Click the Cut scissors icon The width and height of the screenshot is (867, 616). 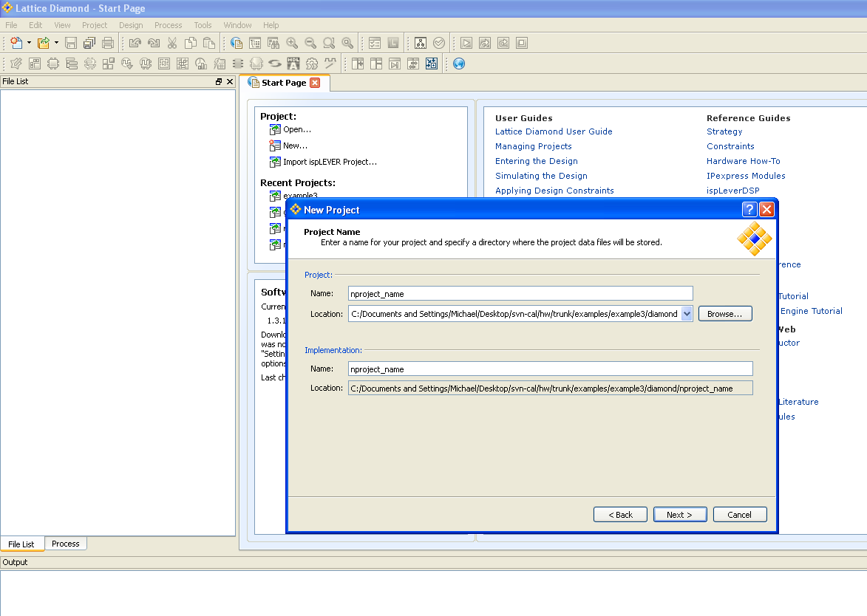[x=172, y=43]
